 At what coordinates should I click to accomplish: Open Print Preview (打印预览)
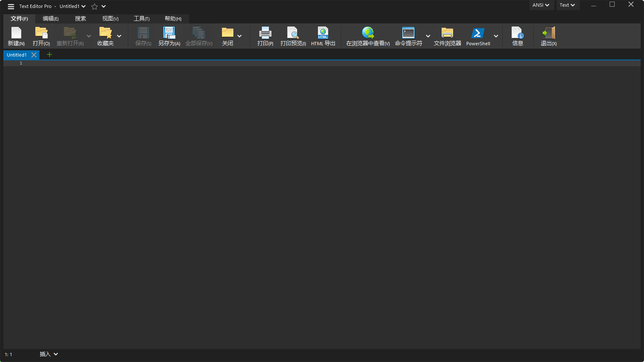(293, 34)
